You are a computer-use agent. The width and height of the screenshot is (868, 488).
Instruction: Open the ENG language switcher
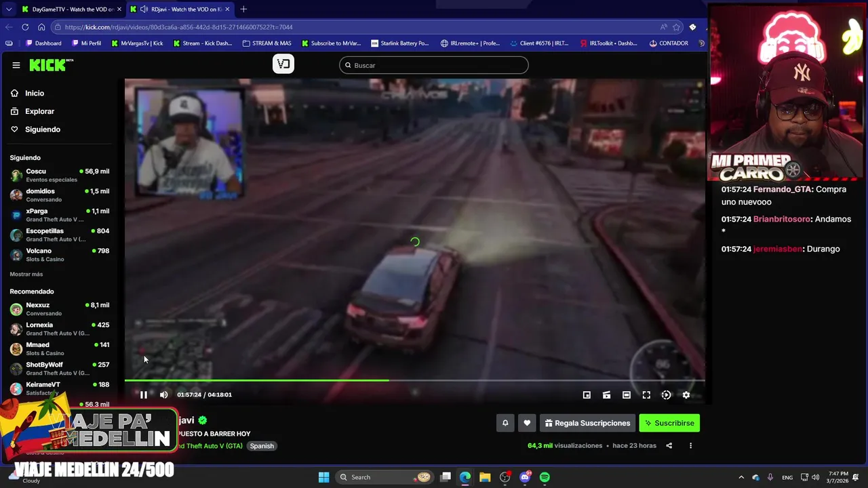pyautogui.click(x=787, y=477)
